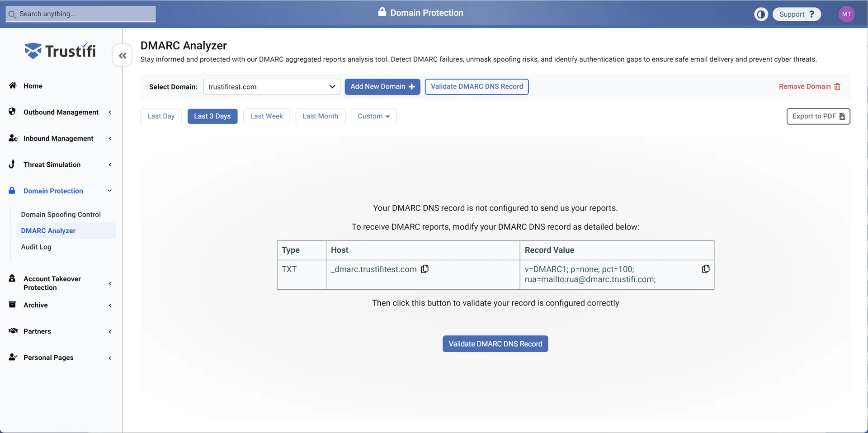Select the Last 3 Days range tab
This screenshot has width=868, height=433.
click(x=212, y=116)
